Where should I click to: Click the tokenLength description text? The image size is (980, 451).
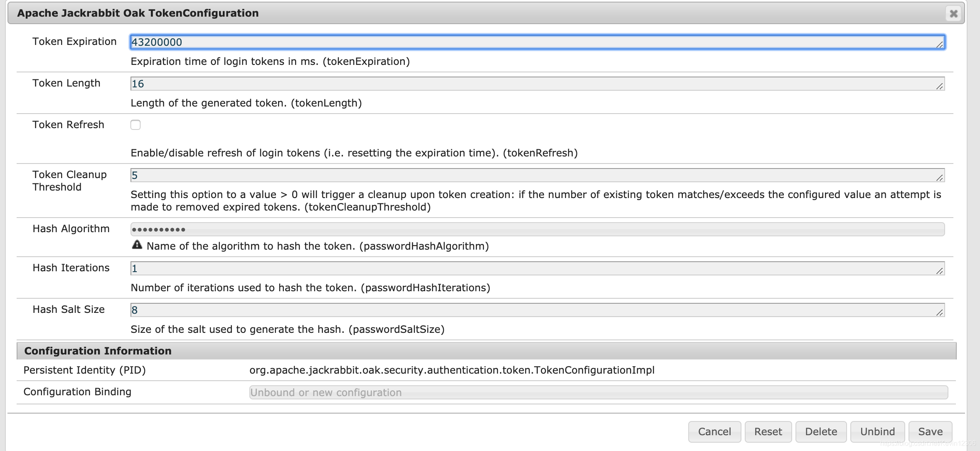tap(246, 103)
